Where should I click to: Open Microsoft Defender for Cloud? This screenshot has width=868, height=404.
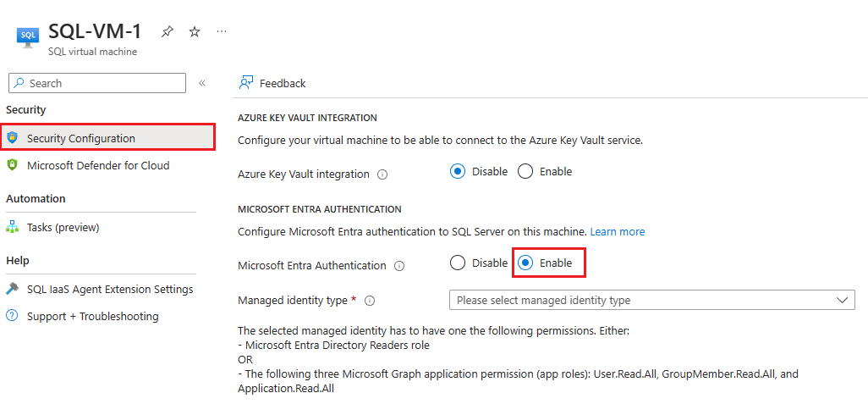(x=97, y=165)
